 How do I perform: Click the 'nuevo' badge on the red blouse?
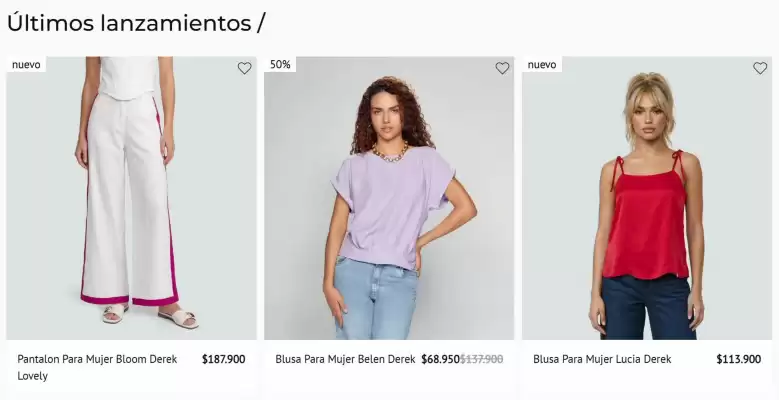pos(542,65)
